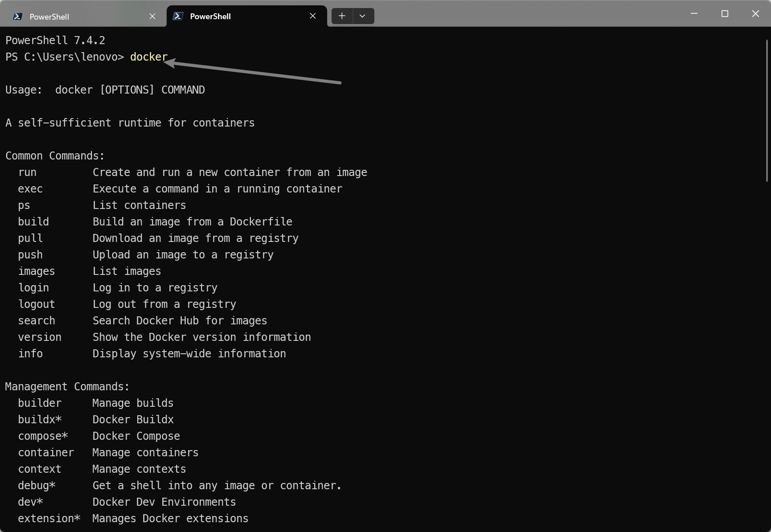The height and width of the screenshot is (532, 771).
Task: Click the 'context' management command
Action: coord(40,469)
